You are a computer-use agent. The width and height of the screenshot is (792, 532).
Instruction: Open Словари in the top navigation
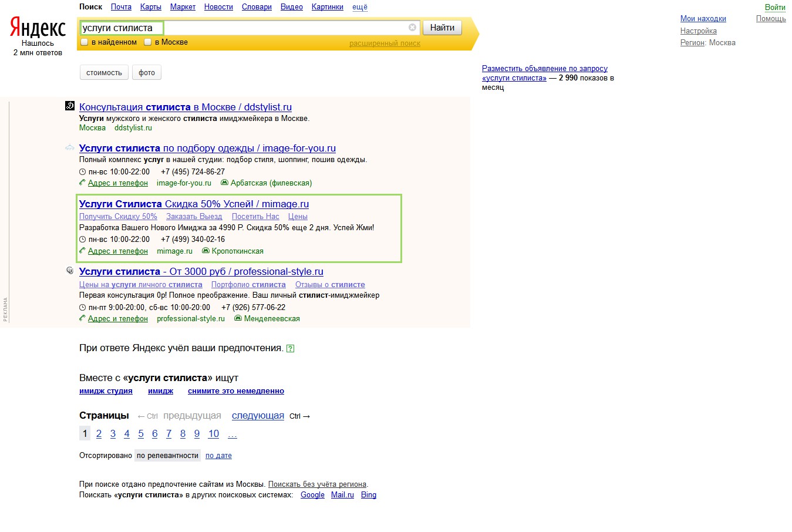(257, 7)
